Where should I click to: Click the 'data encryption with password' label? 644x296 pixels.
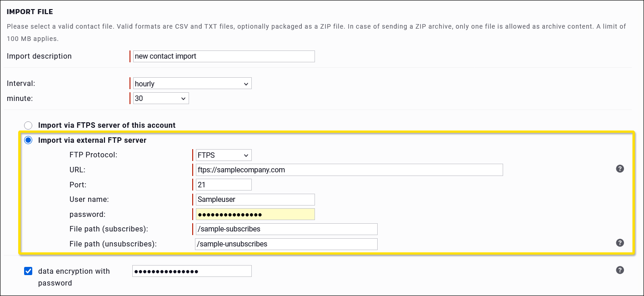point(74,277)
